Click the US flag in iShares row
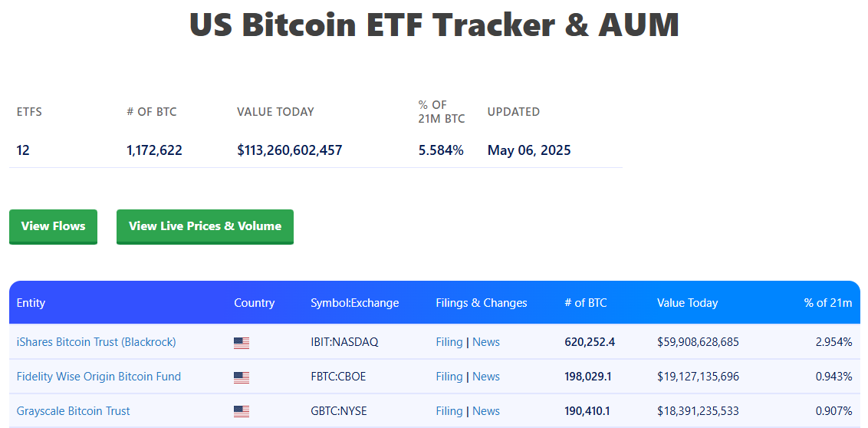The width and height of the screenshot is (868, 428). pyautogui.click(x=242, y=343)
